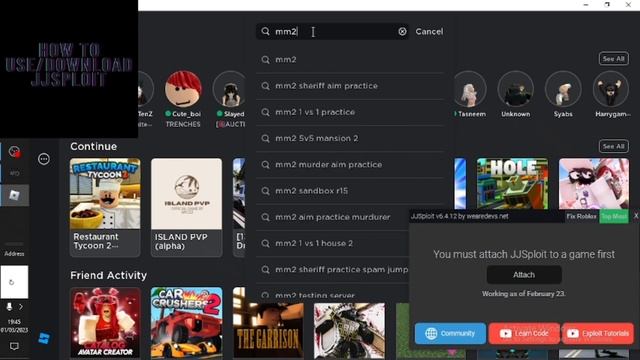Open Car Crushers 2 game thumbnail
This screenshot has height=360, width=640.
click(187, 322)
